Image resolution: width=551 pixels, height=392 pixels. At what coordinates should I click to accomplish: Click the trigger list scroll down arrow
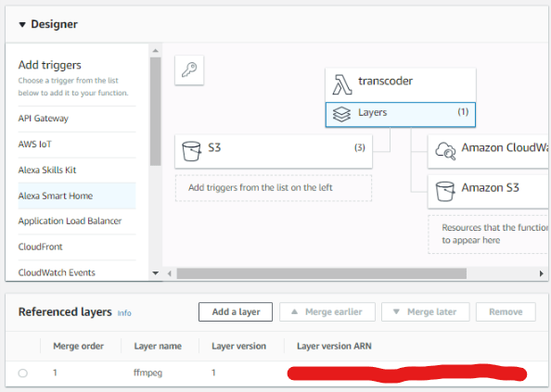pyautogui.click(x=155, y=273)
